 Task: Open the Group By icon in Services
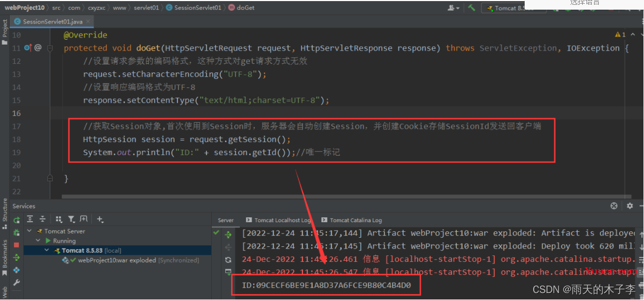point(59,219)
